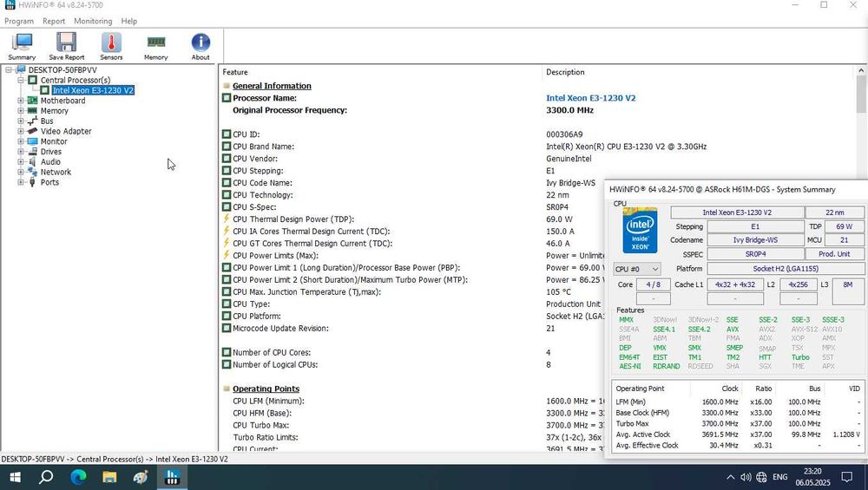Click the Monitor tree node icon
Viewport: 868px width, 490px height.
tap(33, 141)
